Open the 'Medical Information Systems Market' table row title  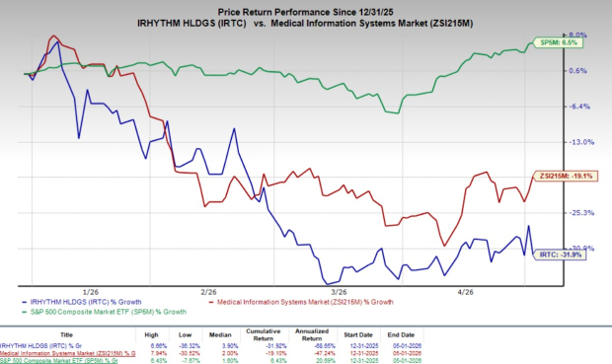click(x=67, y=353)
